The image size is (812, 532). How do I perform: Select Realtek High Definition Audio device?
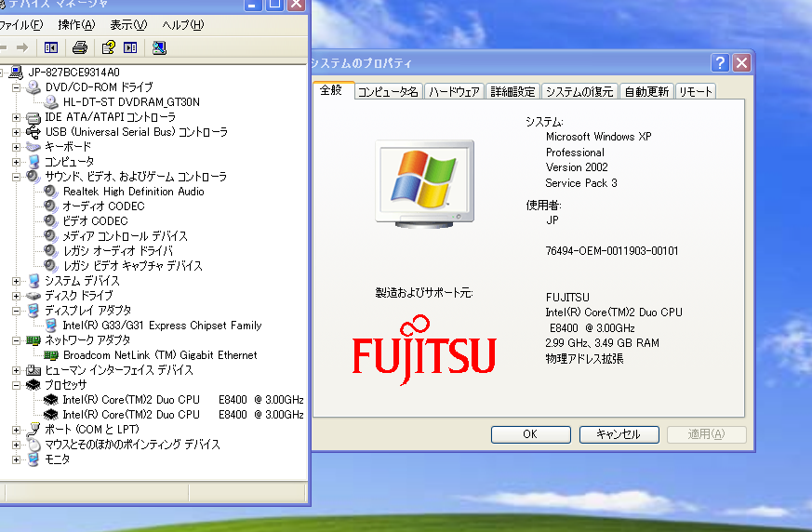(x=134, y=192)
